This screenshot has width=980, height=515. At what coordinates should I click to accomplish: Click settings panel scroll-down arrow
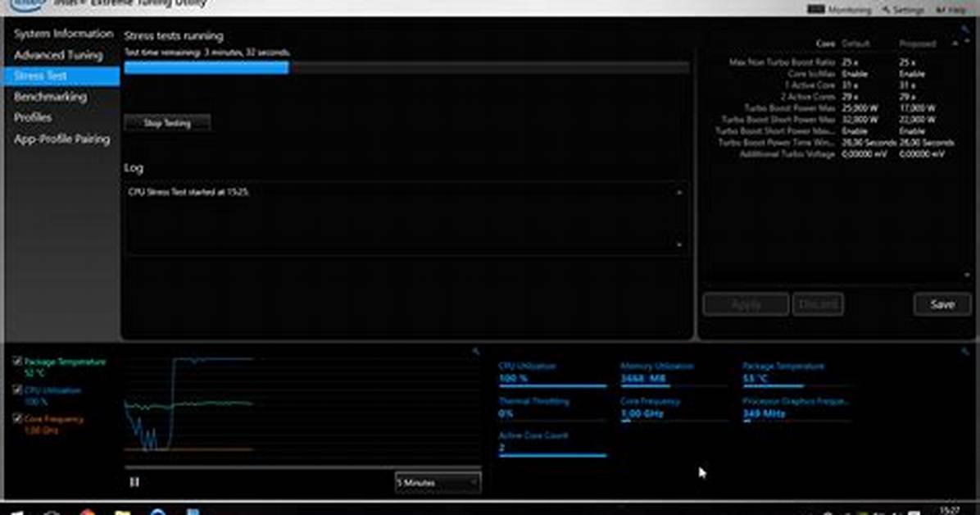coord(967,275)
